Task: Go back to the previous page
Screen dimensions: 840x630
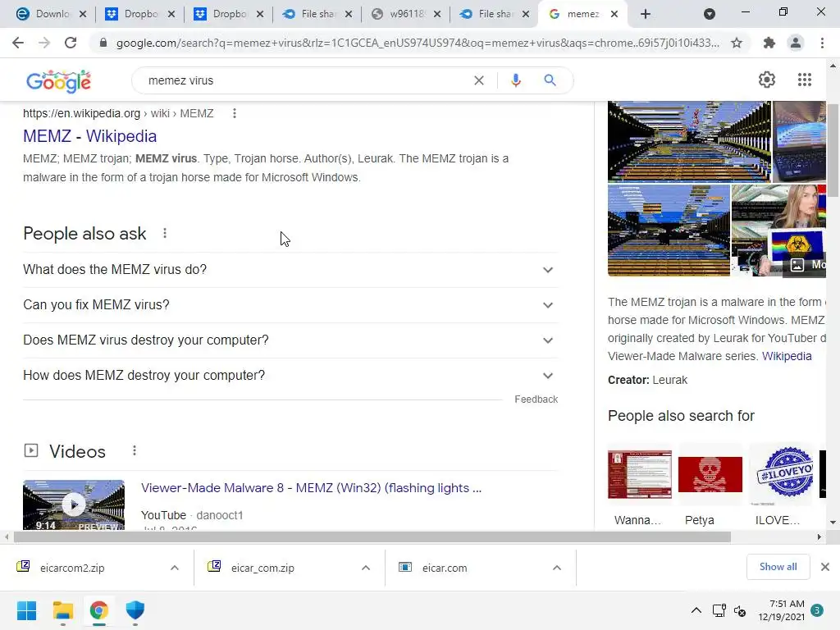Action: tap(18, 43)
